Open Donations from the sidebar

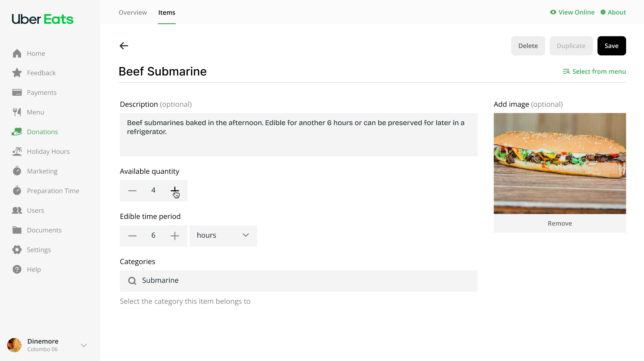point(42,132)
